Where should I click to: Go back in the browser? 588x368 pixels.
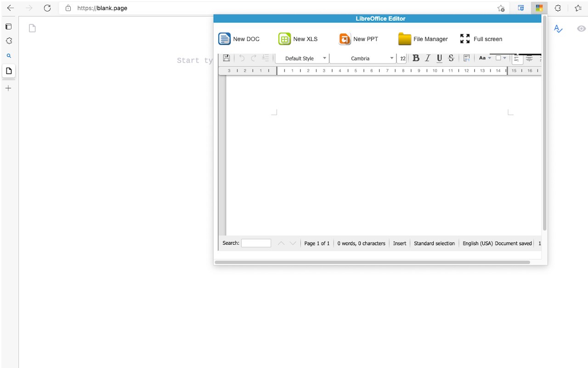pyautogui.click(x=10, y=8)
